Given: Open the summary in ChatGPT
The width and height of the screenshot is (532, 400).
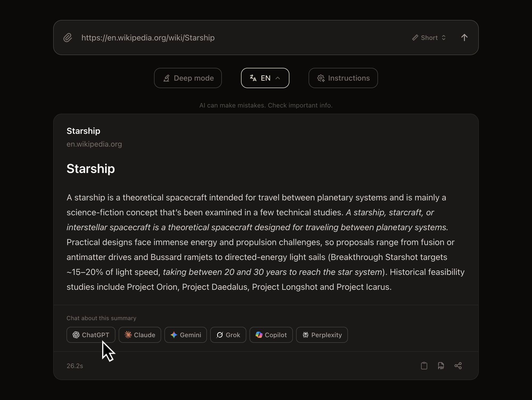Looking at the screenshot, I should point(91,335).
